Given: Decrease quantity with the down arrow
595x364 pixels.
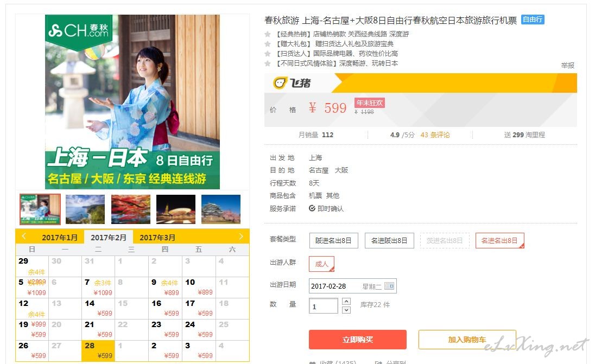Looking at the screenshot, I should 346,310.
